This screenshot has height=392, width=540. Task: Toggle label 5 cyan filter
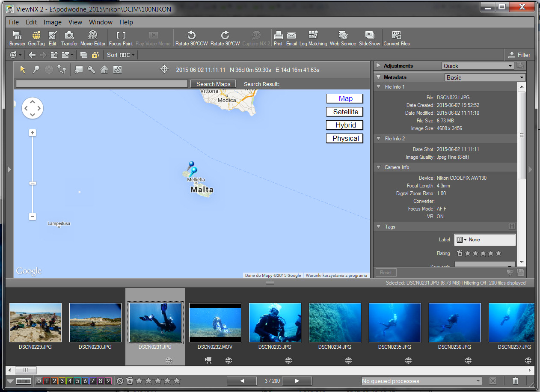77,381
